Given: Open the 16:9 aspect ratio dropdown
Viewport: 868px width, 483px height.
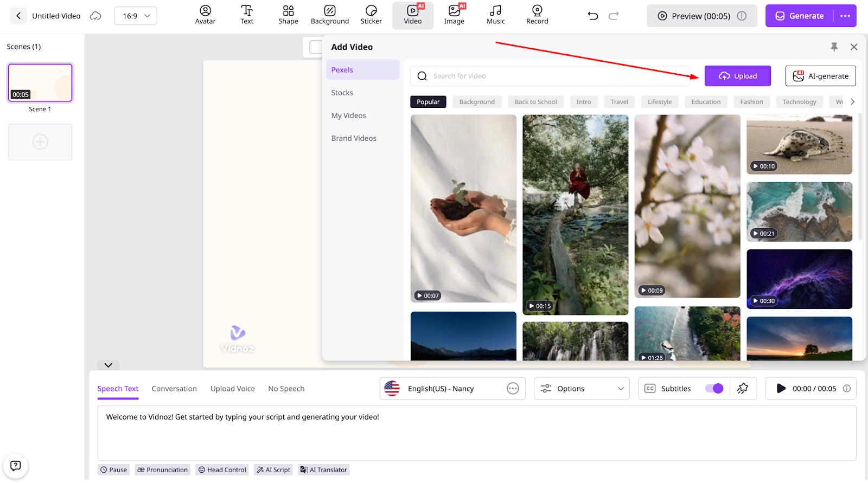Looking at the screenshot, I should pos(136,16).
